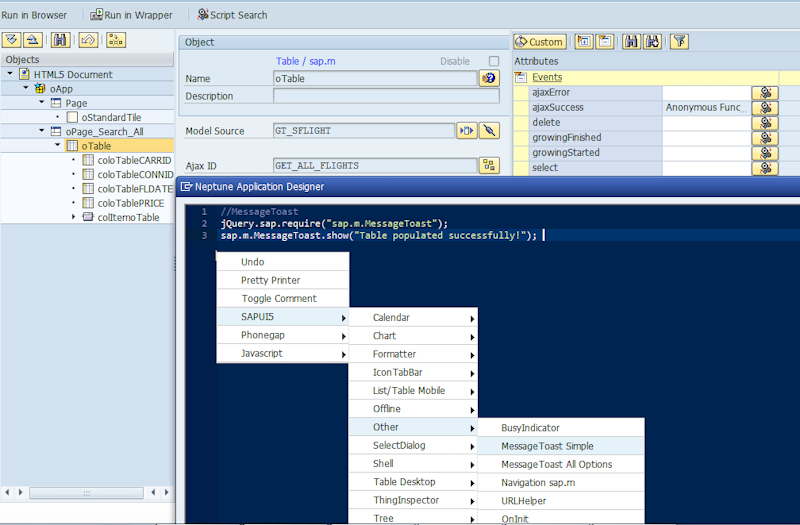The image size is (800, 525).
Task: Click the Find binoculars icon above Objects tree
Action: [60, 40]
